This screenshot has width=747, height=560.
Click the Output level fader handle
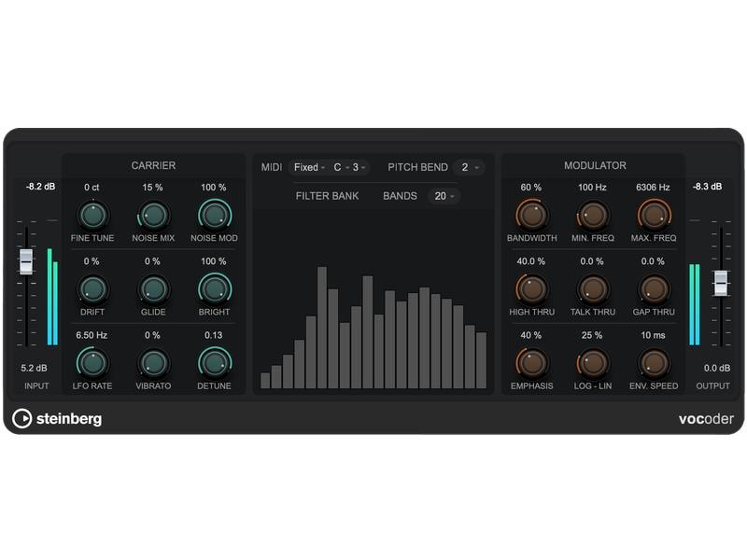(x=721, y=283)
